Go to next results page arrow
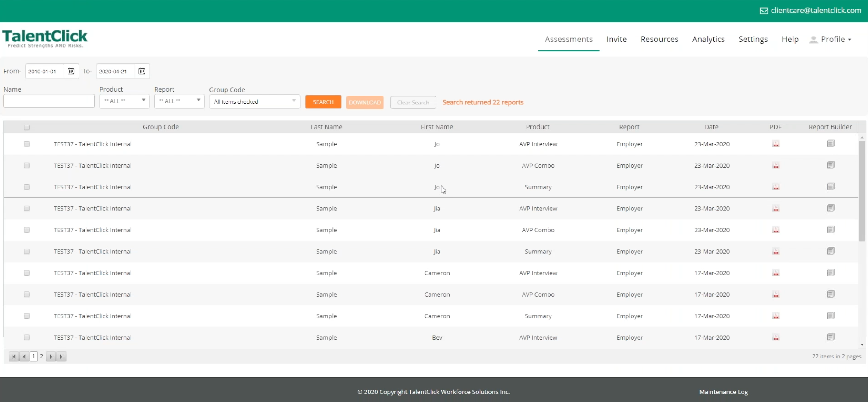This screenshot has width=868, height=402. [51, 357]
